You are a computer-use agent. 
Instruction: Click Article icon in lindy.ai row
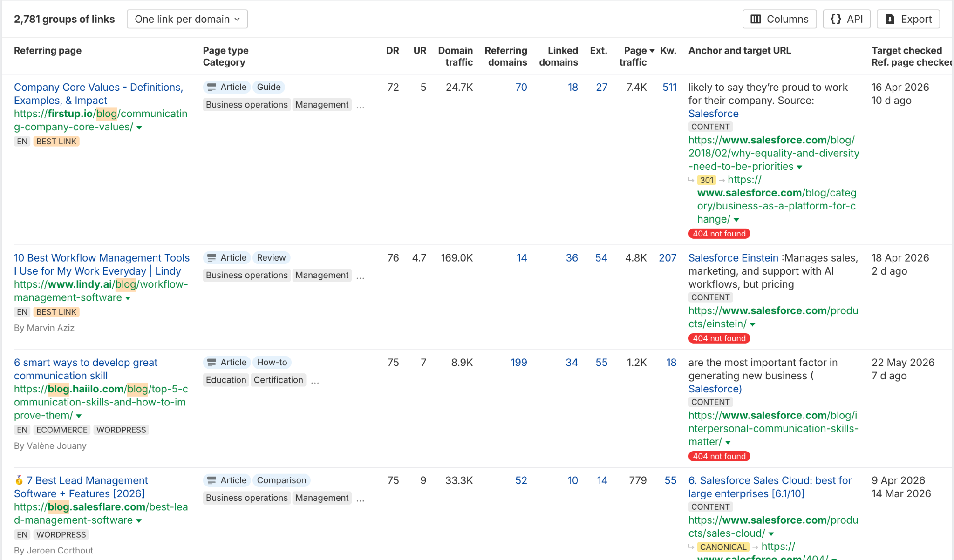point(211,257)
